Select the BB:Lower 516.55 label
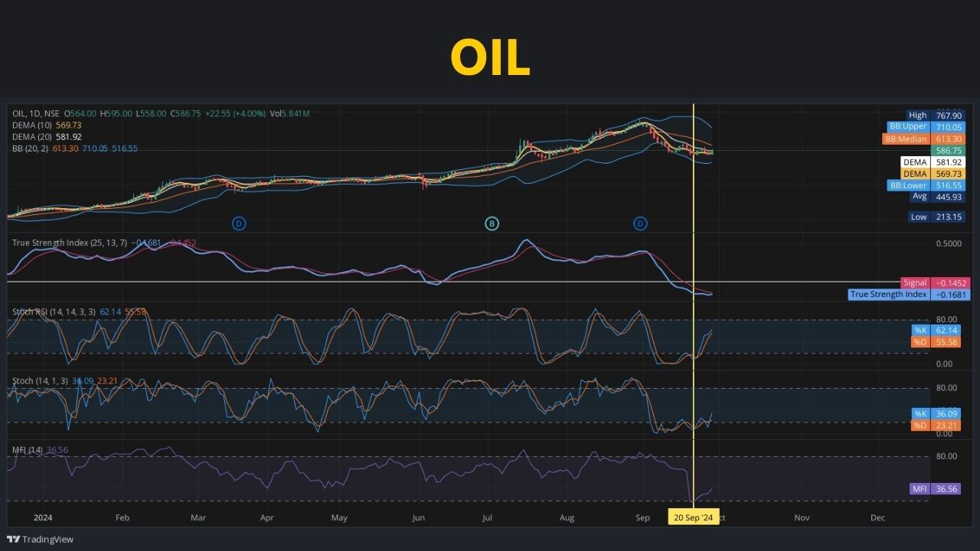The width and height of the screenshot is (980, 551). pyautogui.click(x=926, y=185)
